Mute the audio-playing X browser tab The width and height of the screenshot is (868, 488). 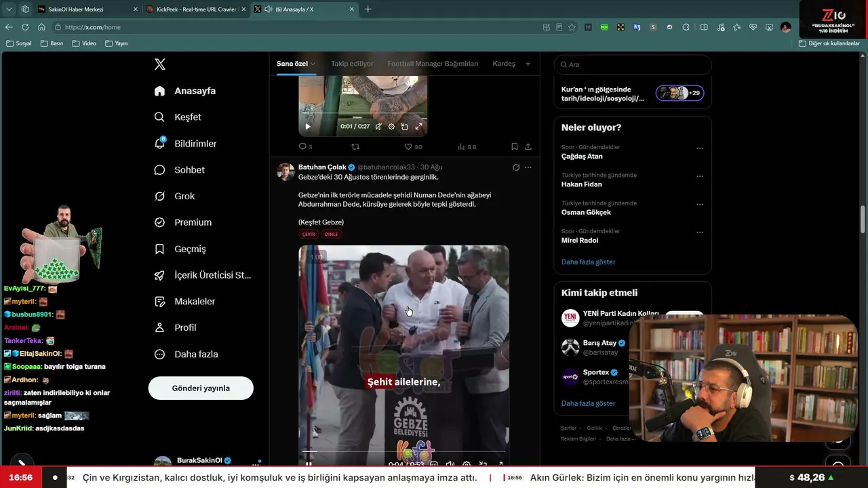[x=268, y=9]
